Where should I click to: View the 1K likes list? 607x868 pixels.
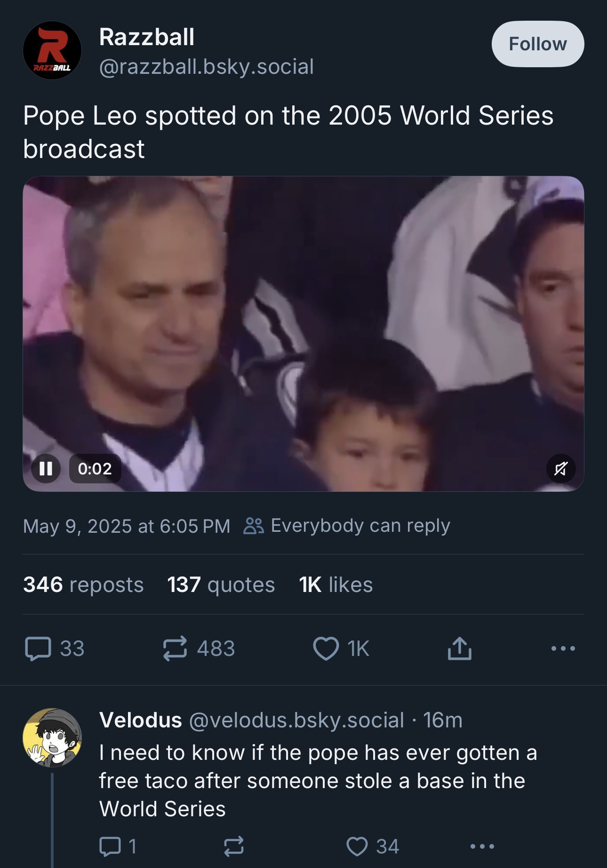click(335, 584)
